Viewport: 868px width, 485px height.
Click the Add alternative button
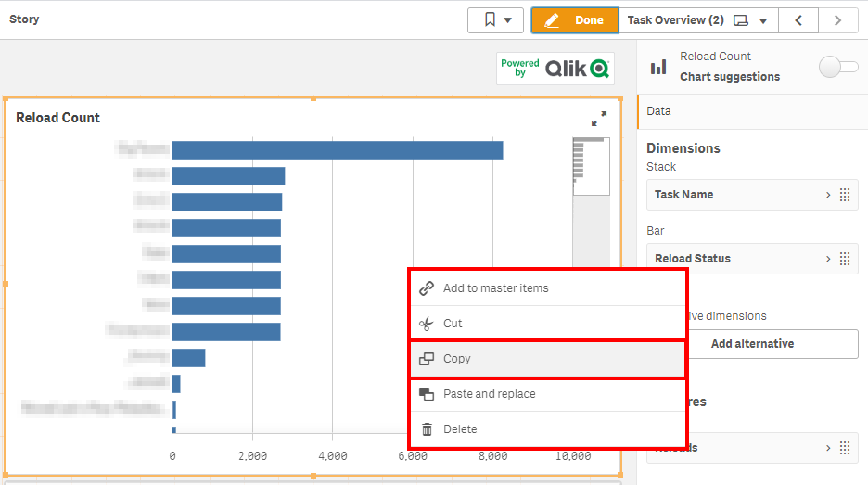(x=752, y=344)
